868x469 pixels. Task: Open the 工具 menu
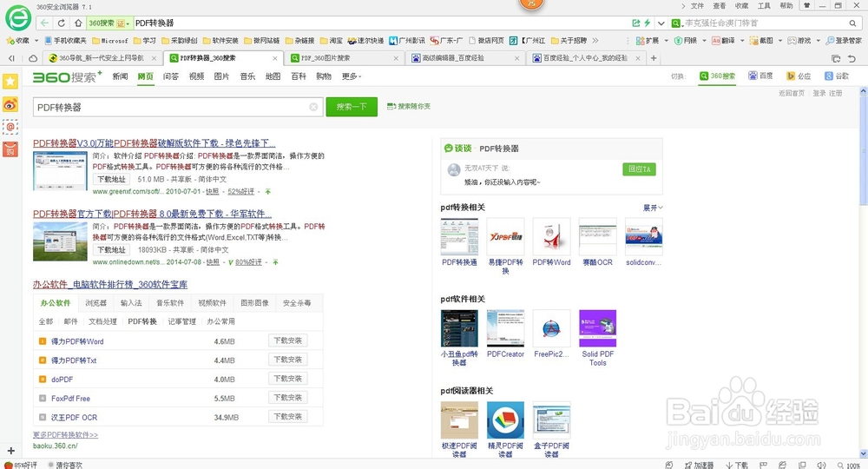click(x=763, y=5)
